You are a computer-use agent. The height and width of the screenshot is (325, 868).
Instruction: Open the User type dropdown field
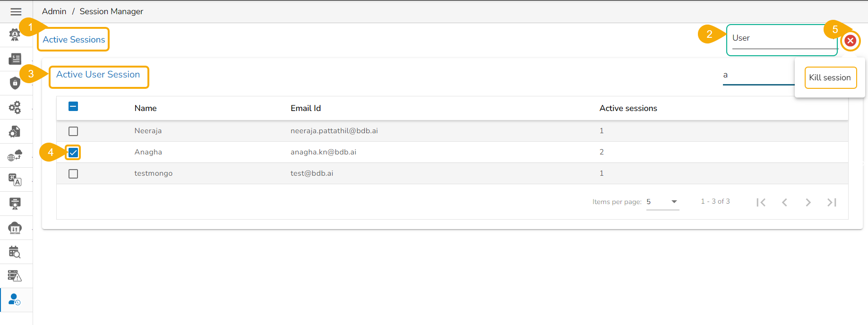[x=782, y=39]
